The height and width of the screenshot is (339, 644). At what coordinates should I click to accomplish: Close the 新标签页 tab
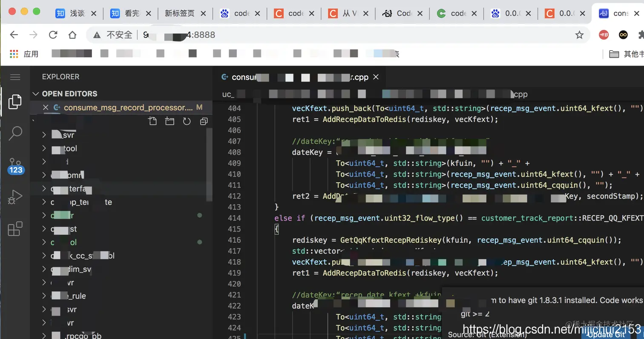pos(203,13)
